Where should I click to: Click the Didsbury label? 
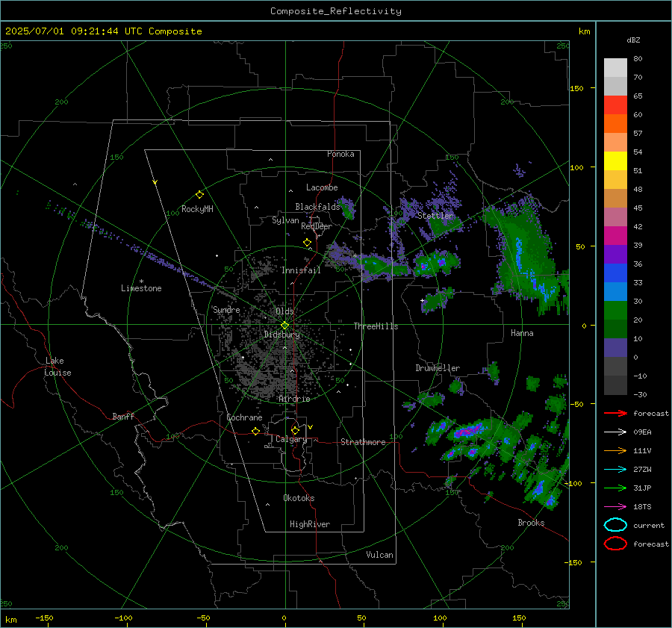tap(282, 335)
